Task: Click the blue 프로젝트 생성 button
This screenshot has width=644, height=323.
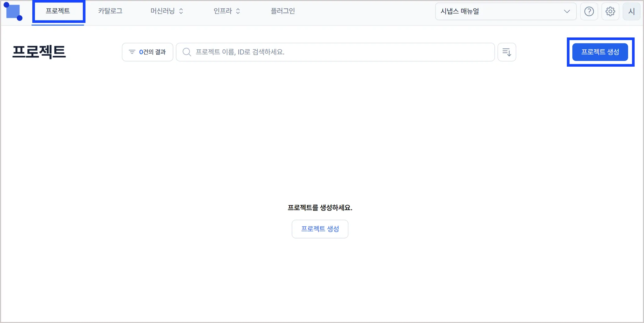Action: pos(600,52)
